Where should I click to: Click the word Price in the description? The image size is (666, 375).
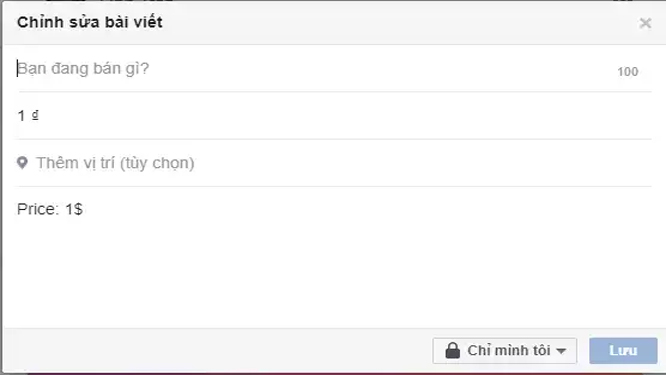[x=36, y=209]
